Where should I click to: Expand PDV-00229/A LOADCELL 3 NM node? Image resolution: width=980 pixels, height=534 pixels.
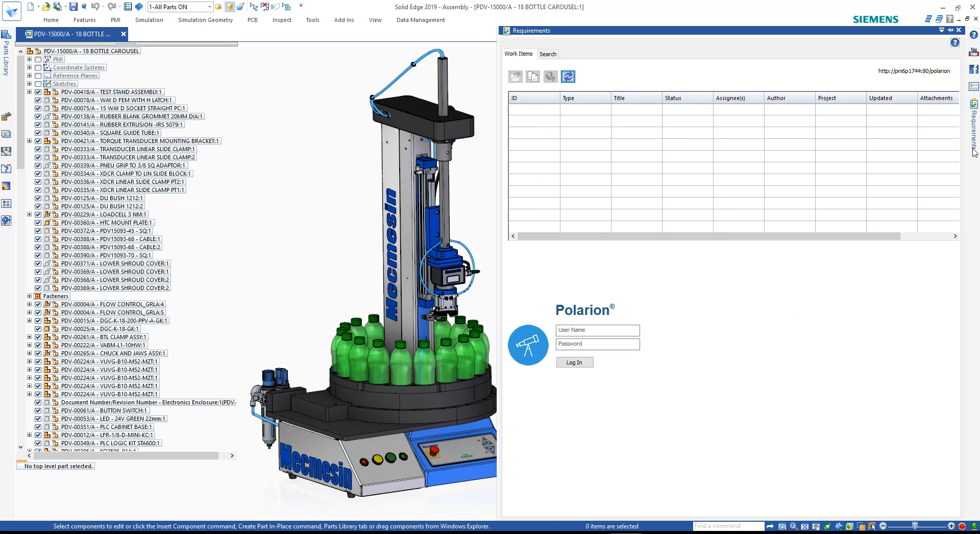pyautogui.click(x=29, y=214)
